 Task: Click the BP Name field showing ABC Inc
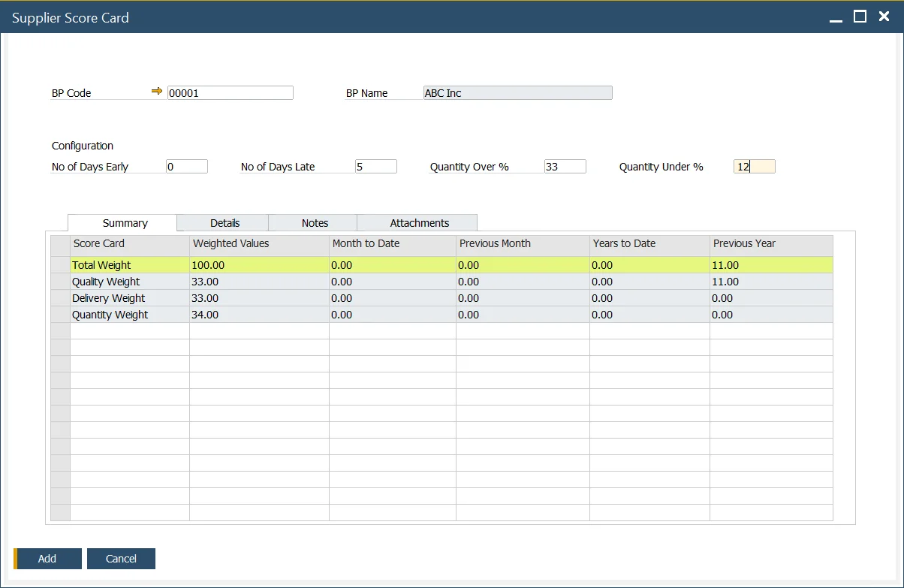click(517, 93)
